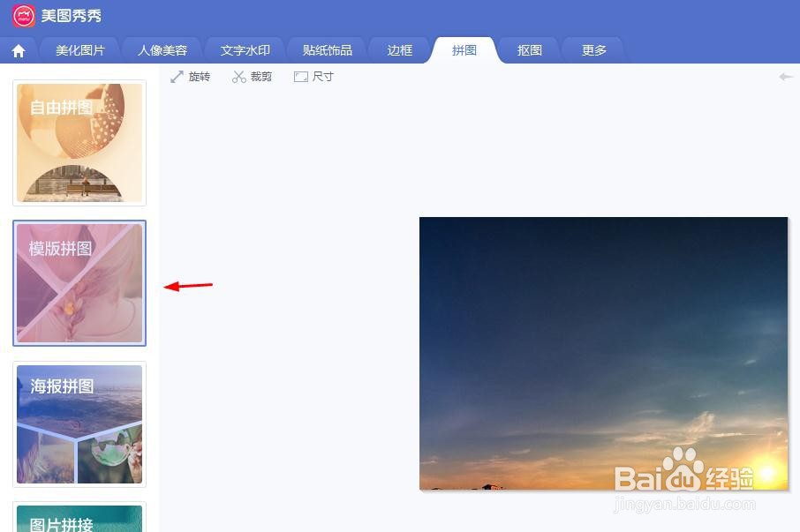The height and width of the screenshot is (532, 800).
Task: Click the 美图秀秀 title text
Action: (x=72, y=16)
